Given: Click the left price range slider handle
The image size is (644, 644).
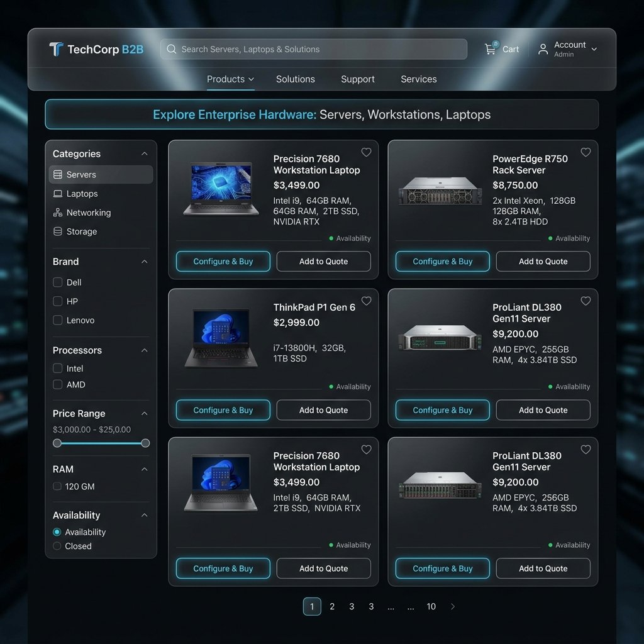Looking at the screenshot, I should pyautogui.click(x=57, y=443).
